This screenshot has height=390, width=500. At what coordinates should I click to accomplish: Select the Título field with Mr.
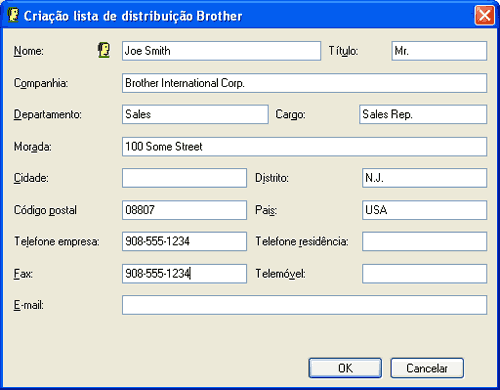(x=439, y=51)
